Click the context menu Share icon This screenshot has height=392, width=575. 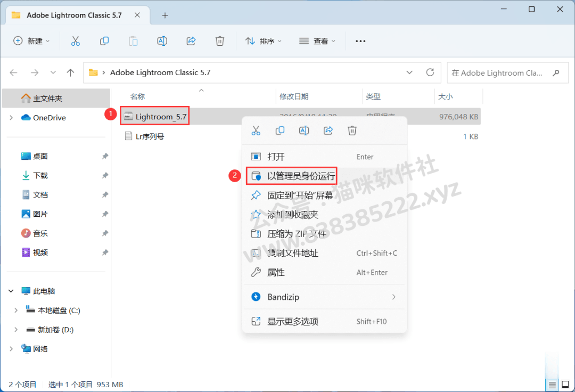tap(328, 130)
